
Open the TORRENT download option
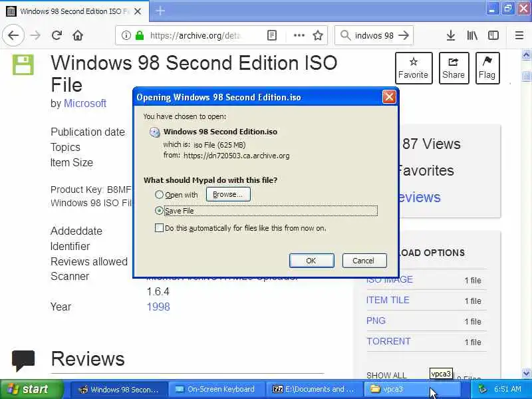(x=388, y=341)
